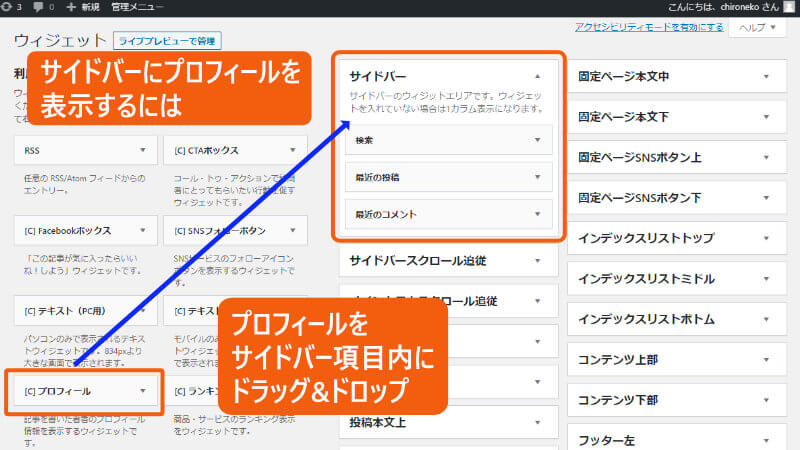Viewport: 800px width, 450px height.
Task: Expand コンテンツ上部 area arrow
Action: [x=766, y=360]
